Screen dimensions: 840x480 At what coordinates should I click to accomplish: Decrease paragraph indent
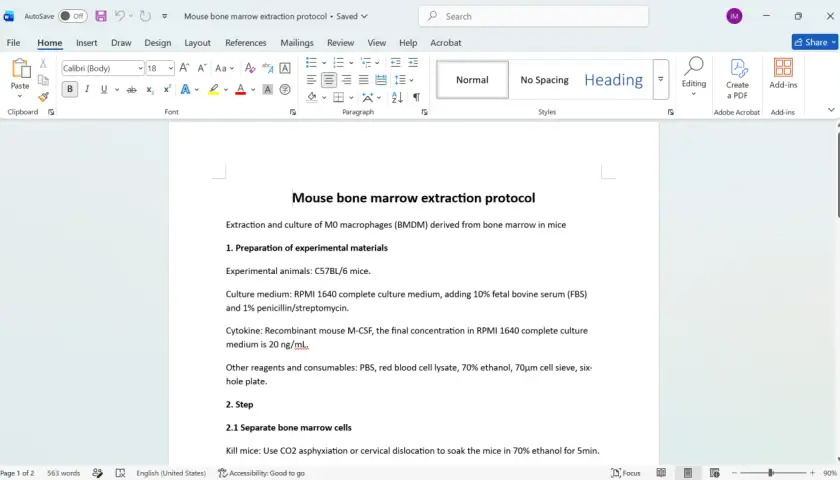[395, 63]
